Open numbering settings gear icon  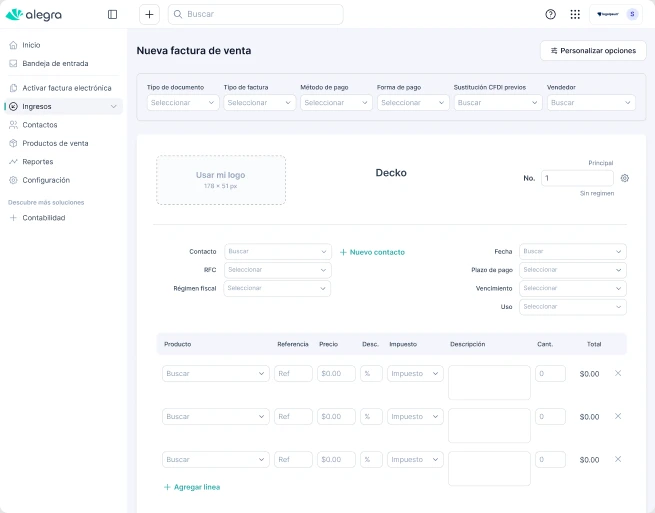[625, 178]
